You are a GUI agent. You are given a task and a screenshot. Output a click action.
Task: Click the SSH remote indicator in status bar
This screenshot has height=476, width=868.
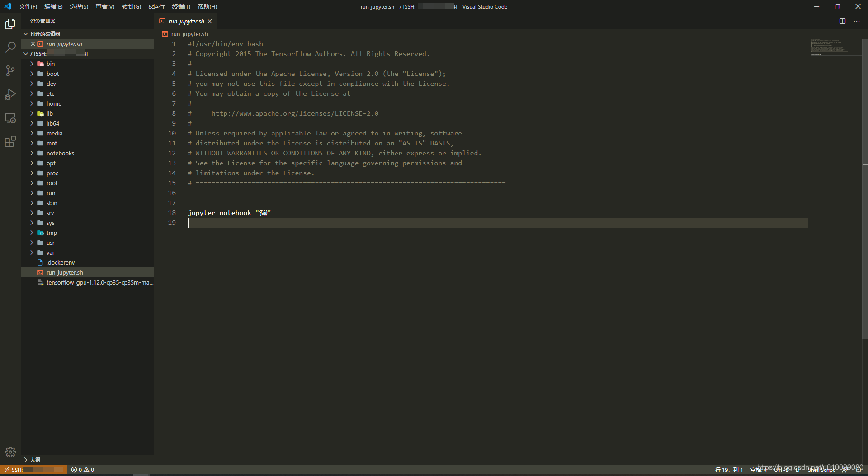(34, 470)
